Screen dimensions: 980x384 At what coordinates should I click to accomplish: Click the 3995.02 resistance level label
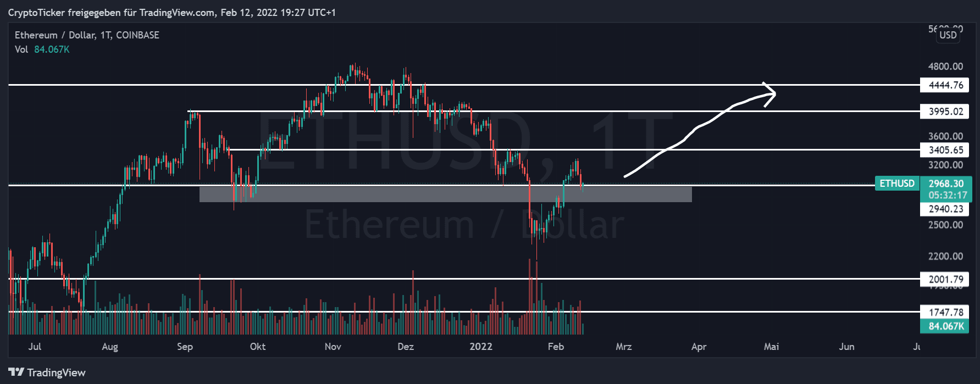click(945, 112)
